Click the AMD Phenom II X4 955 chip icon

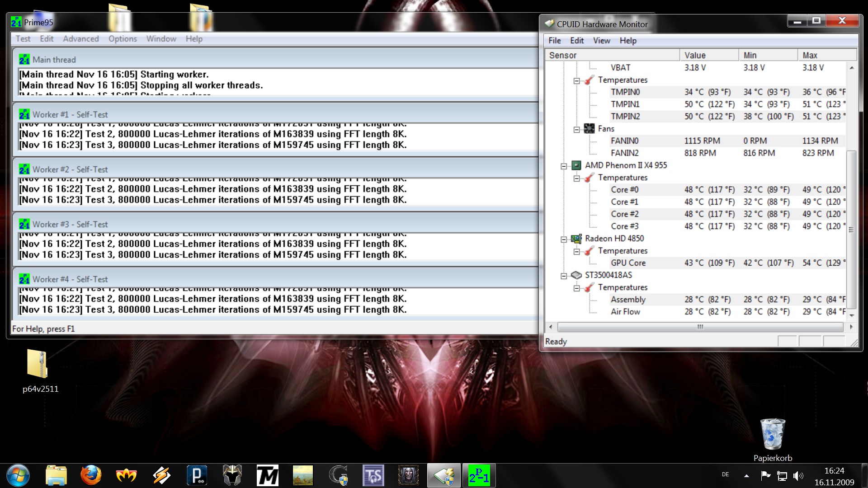[576, 165]
